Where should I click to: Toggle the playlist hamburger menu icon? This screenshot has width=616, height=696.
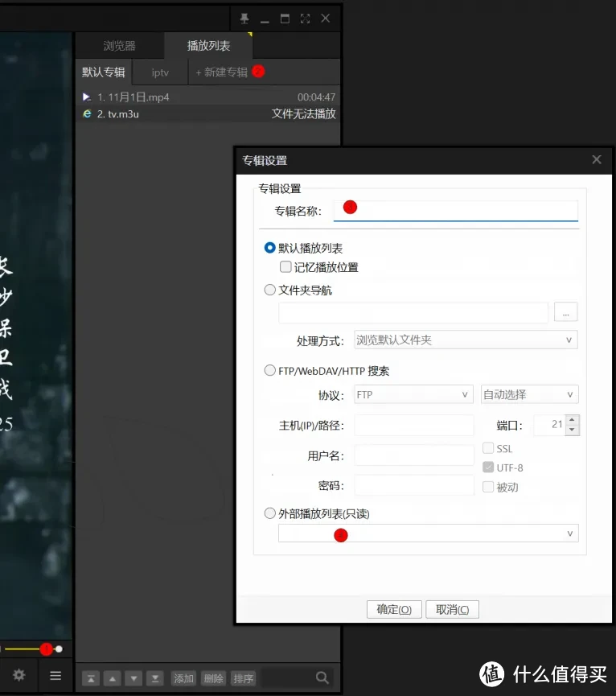(x=55, y=676)
